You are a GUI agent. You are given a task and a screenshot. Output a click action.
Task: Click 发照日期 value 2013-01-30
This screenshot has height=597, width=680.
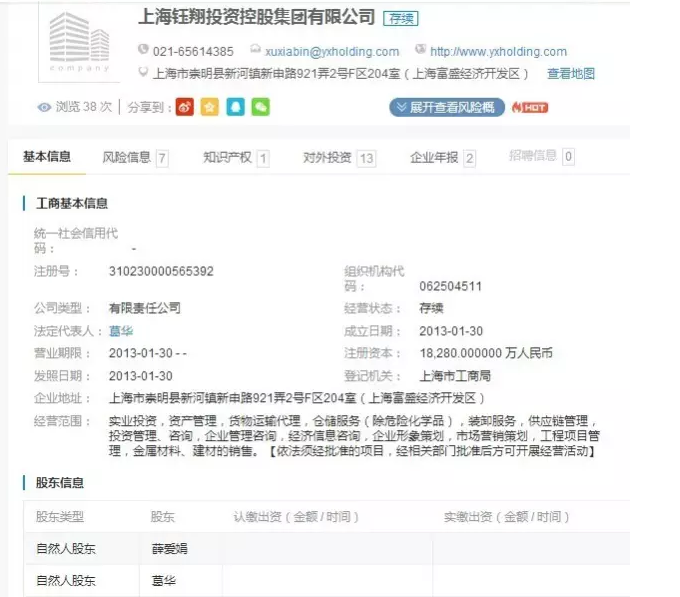(x=141, y=376)
